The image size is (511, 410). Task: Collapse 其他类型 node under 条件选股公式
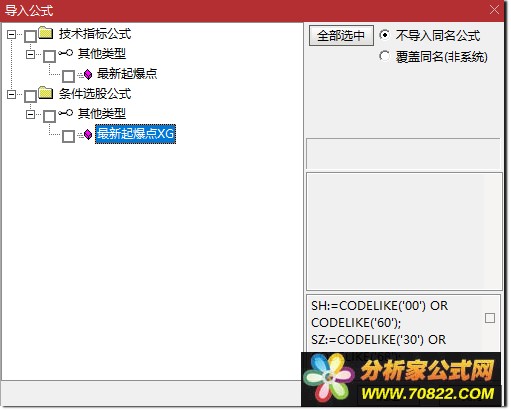(31, 114)
